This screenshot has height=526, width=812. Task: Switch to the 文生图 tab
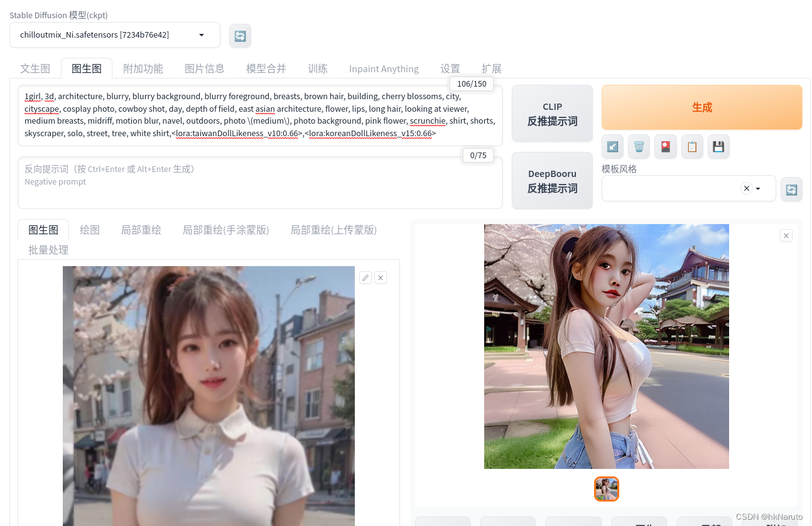tap(35, 68)
